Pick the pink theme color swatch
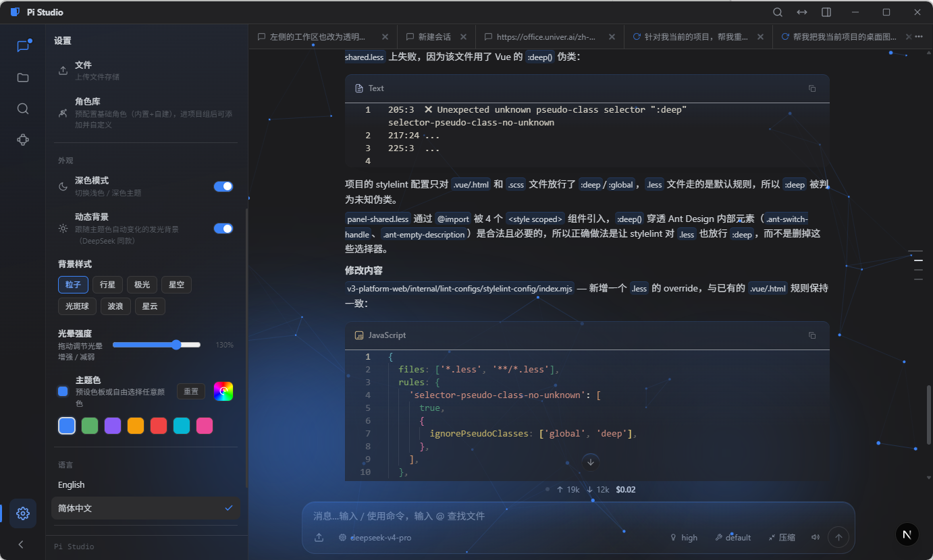This screenshot has height=560, width=933. 205,426
